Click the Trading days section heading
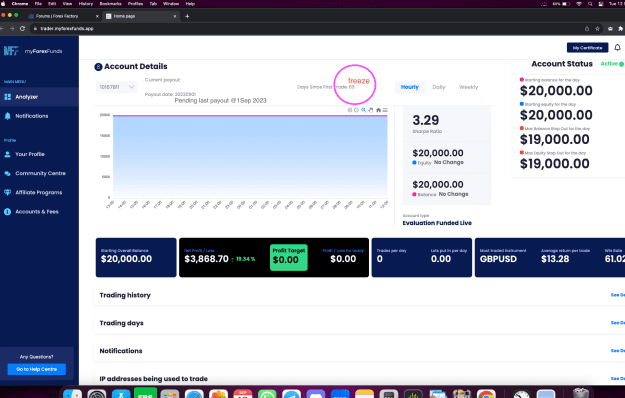The image size is (625, 398). (122, 323)
